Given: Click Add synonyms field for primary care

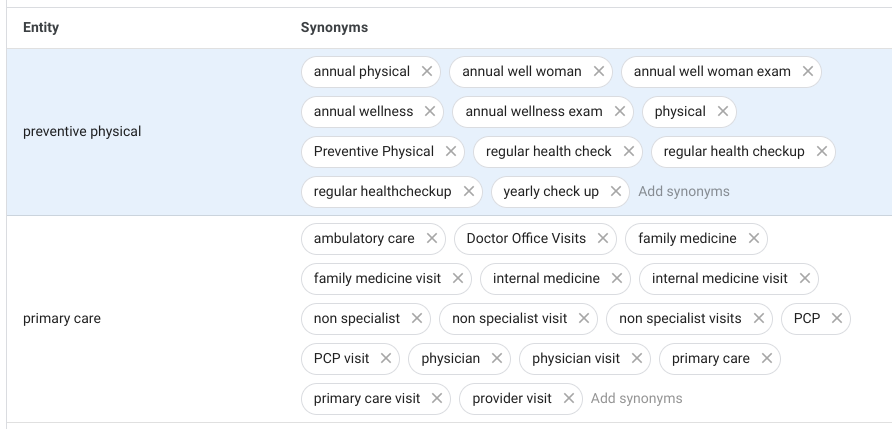Looking at the screenshot, I should [637, 399].
